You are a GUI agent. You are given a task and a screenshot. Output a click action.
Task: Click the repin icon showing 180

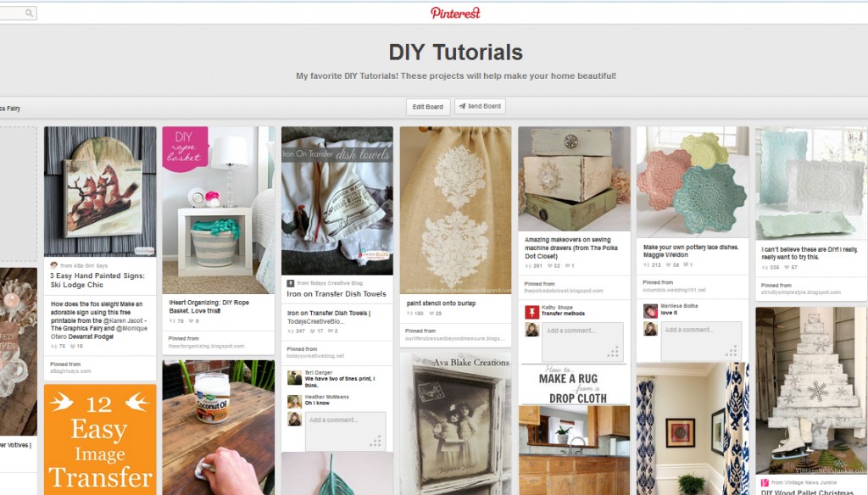tap(409, 314)
